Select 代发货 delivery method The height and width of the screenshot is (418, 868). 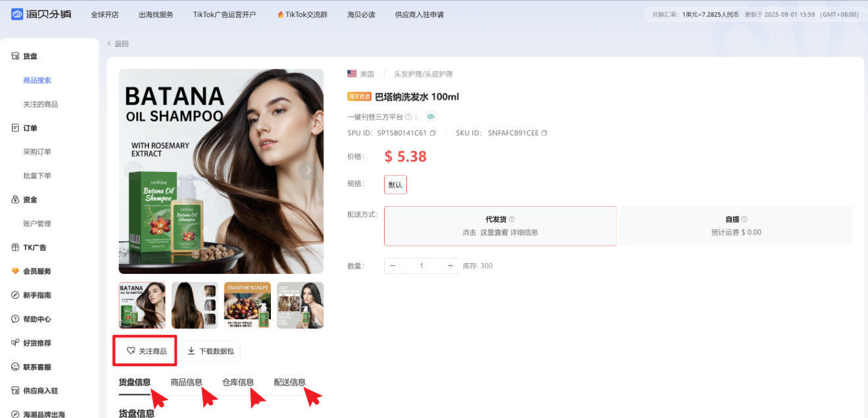coord(500,226)
